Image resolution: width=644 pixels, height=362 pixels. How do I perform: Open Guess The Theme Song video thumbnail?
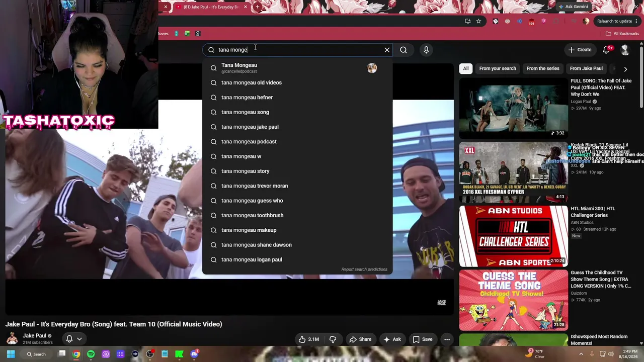point(513,300)
